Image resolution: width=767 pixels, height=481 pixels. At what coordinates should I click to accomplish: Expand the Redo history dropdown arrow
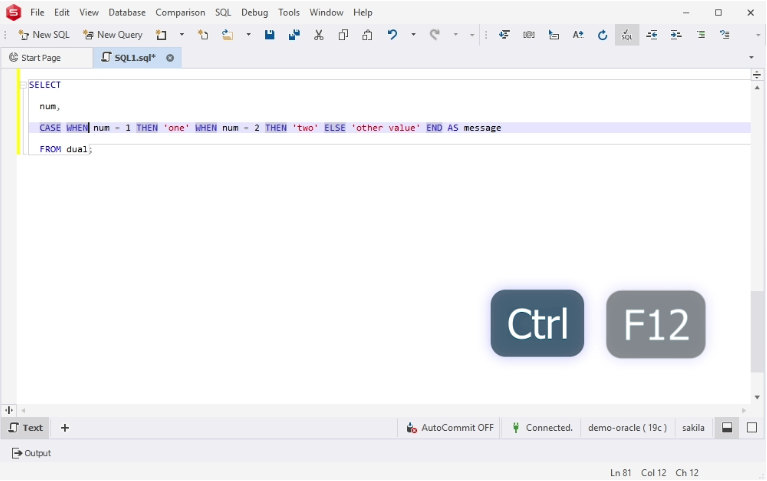click(455, 35)
